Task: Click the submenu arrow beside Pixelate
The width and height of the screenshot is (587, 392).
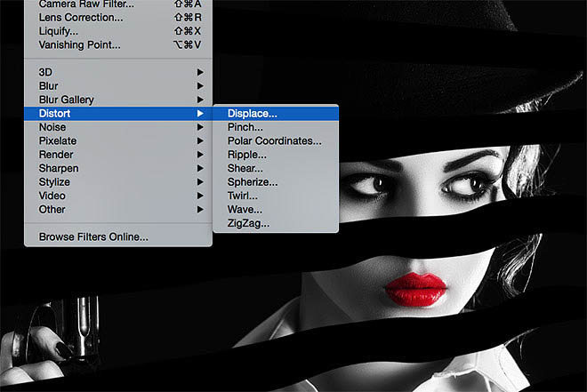Action: point(200,141)
